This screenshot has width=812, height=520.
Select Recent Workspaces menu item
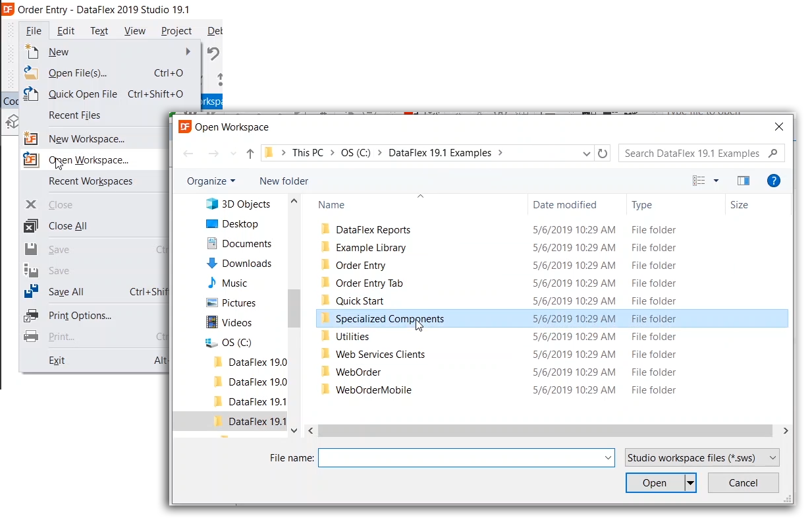point(90,181)
